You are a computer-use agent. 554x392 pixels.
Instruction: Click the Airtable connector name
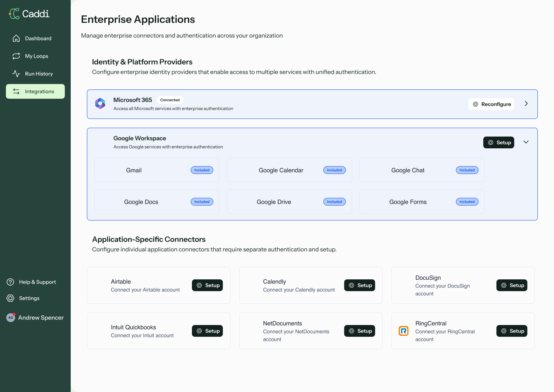click(121, 282)
